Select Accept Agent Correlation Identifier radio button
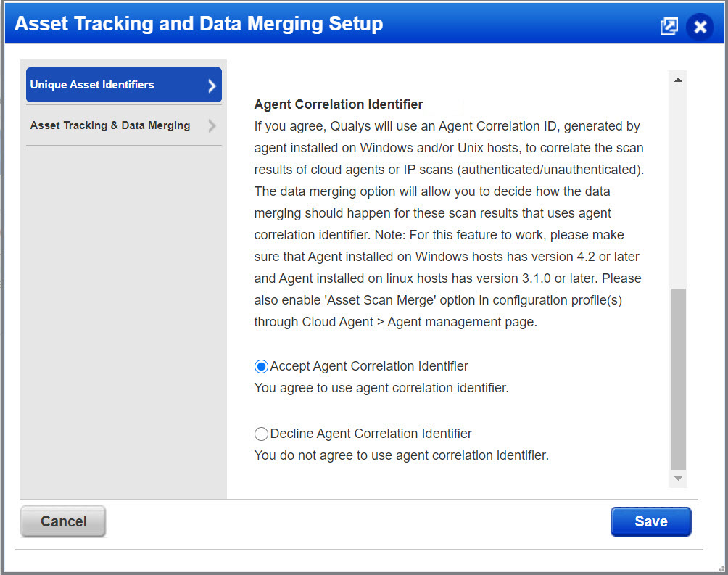 click(262, 367)
